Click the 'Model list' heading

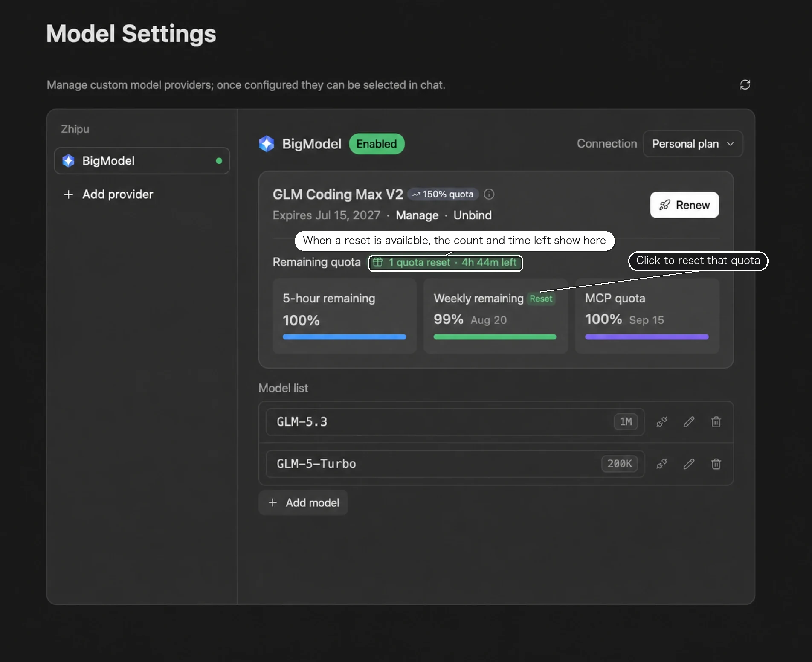tap(283, 388)
